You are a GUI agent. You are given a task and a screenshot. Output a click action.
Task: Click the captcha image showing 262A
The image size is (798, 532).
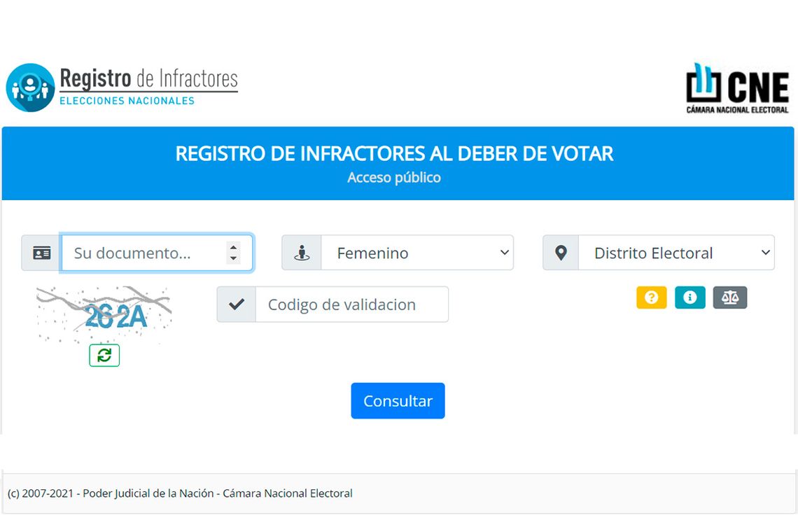point(104,314)
